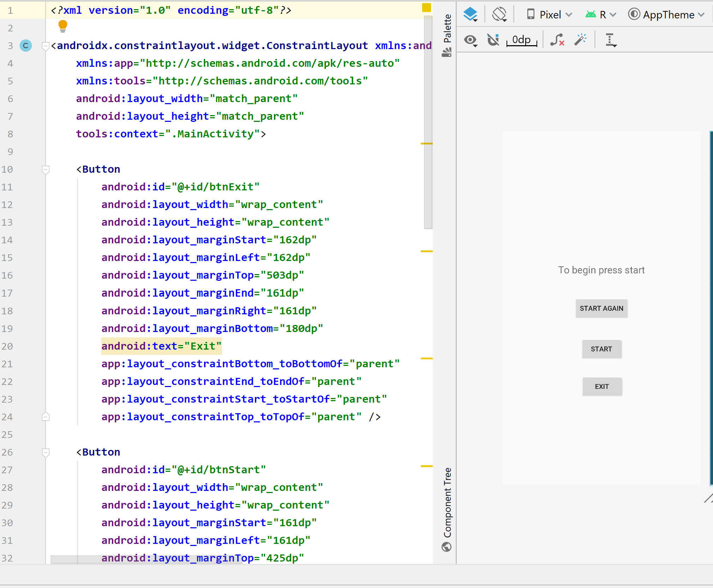Viewport: 713px width, 588px height.
Task: Click the 0dp default margins field
Action: click(521, 40)
